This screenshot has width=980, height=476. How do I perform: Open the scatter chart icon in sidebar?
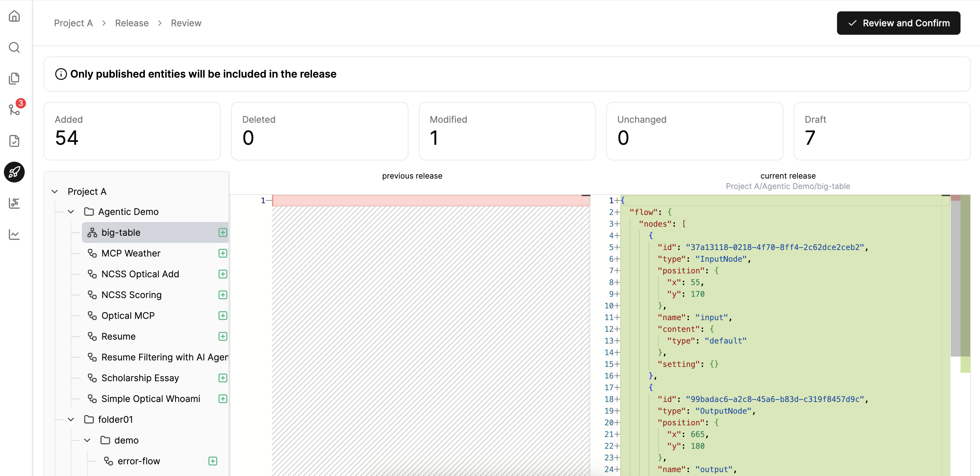click(x=14, y=203)
